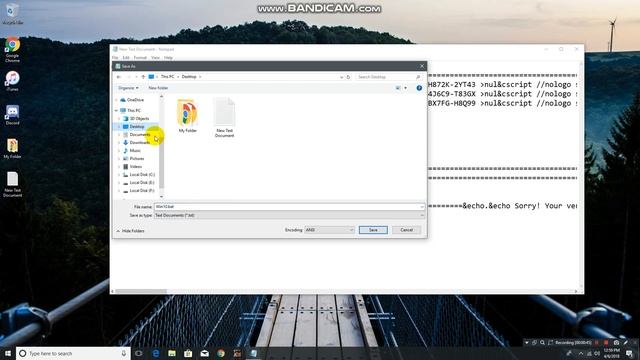Click the blue Help question mark icon
The width and height of the screenshot is (640, 360).
coord(419,88)
